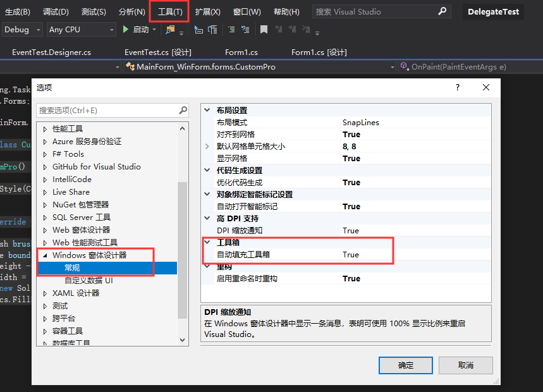
Task: Switch to the Form1.cs [设计] tab
Action: (319, 52)
